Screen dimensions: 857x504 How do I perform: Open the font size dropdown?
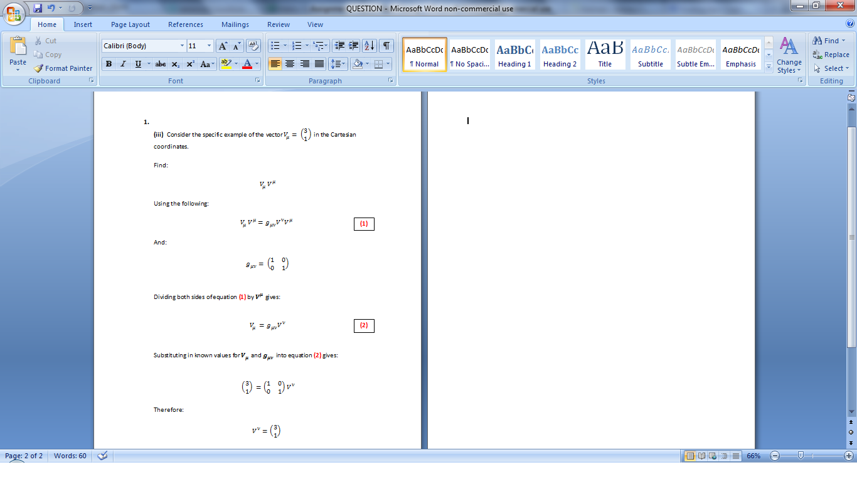click(209, 46)
